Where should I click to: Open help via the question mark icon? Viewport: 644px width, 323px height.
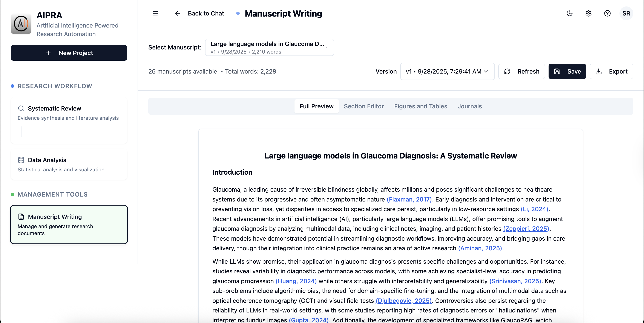607,13
